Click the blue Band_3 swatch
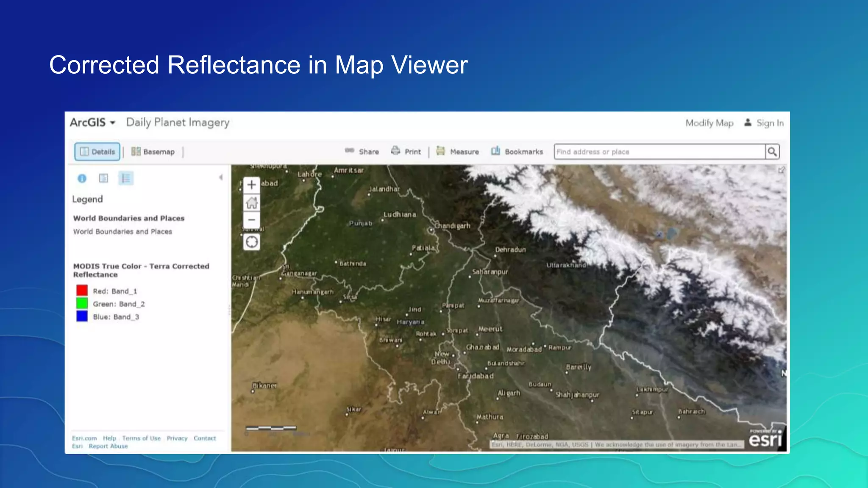868x488 pixels. pyautogui.click(x=82, y=316)
